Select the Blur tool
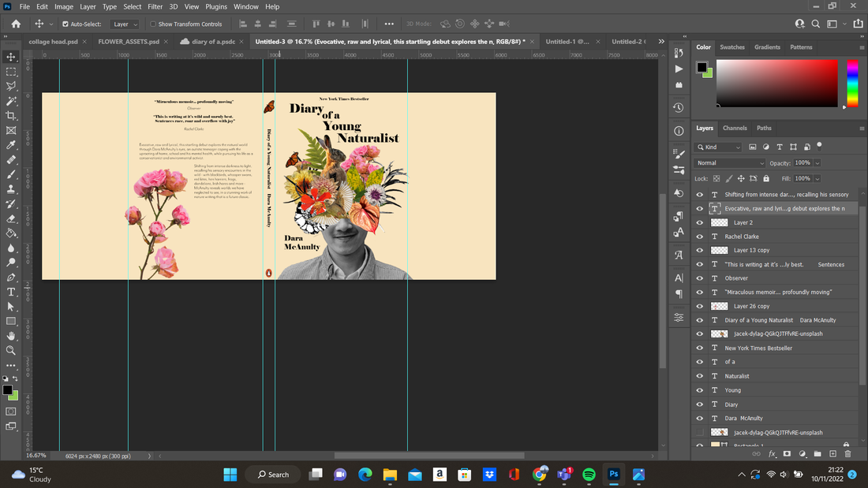 coord(11,248)
